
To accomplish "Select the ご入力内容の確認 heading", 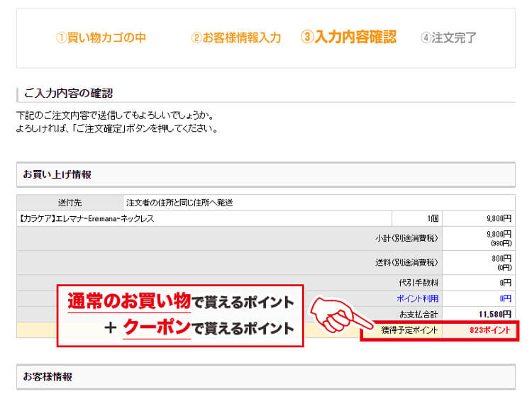I will [69, 94].
